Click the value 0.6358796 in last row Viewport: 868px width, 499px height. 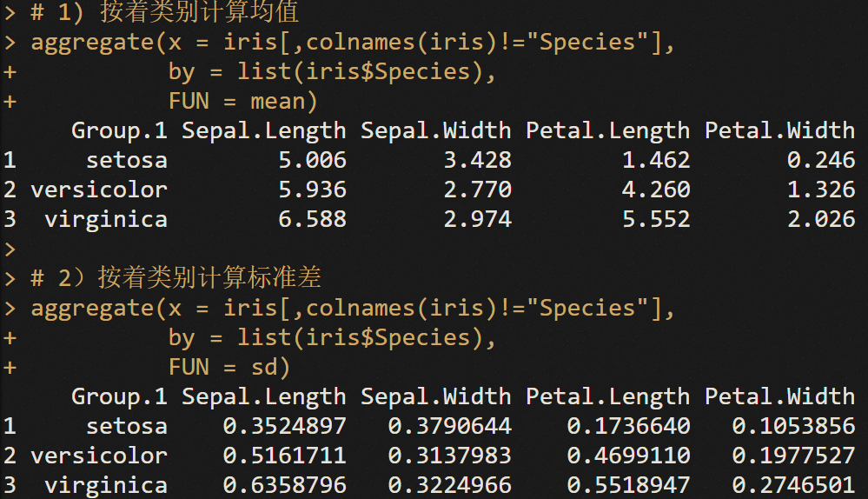point(284,485)
